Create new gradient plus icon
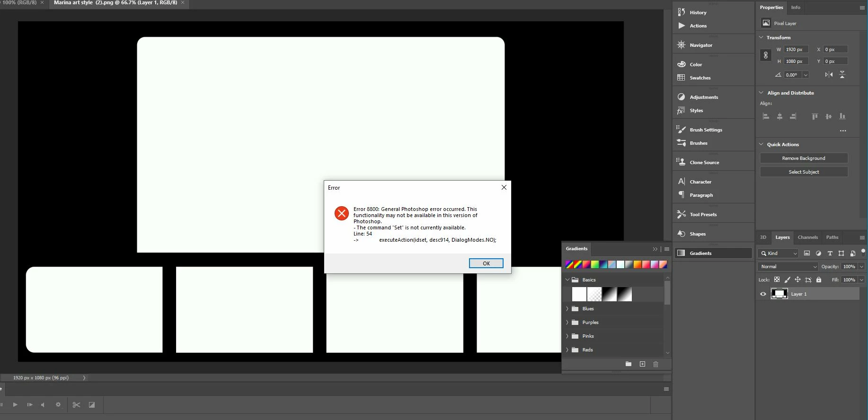The height and width of the screenshot is (420, 868). coord(642,364)
